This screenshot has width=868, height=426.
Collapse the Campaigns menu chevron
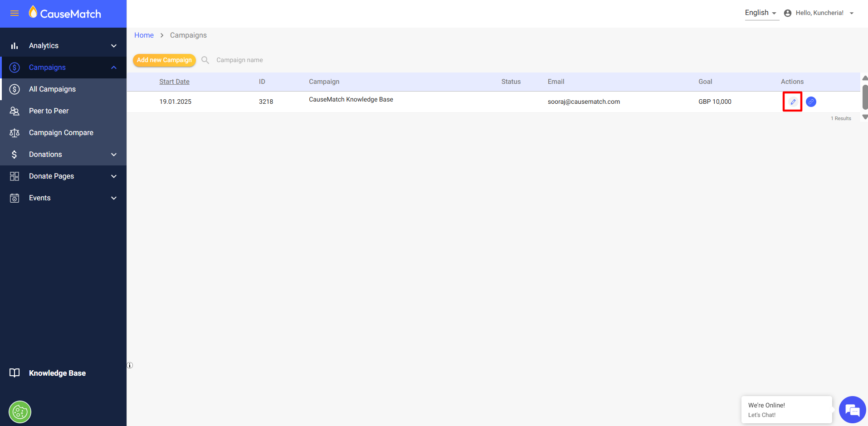pos(114,68)
